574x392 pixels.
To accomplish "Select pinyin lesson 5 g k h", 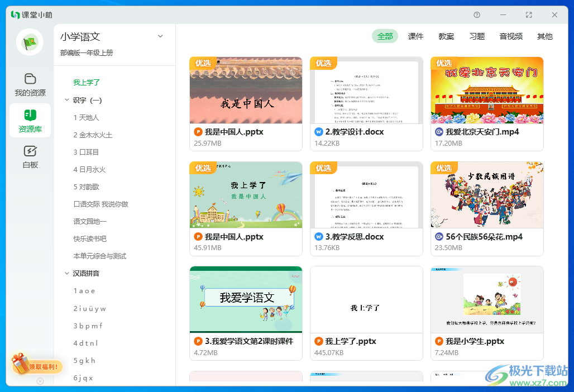I will tap(84, 361).
